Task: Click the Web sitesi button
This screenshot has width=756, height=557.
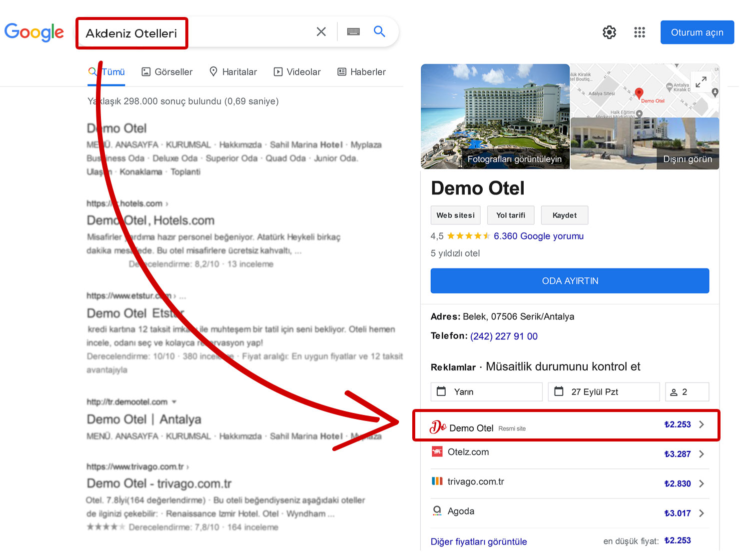Action: [456, 215]
